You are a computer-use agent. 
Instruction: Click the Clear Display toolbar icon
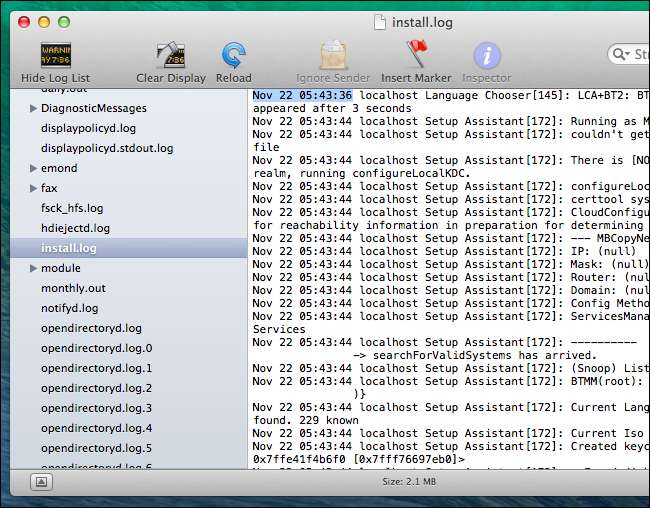(170, 56)
